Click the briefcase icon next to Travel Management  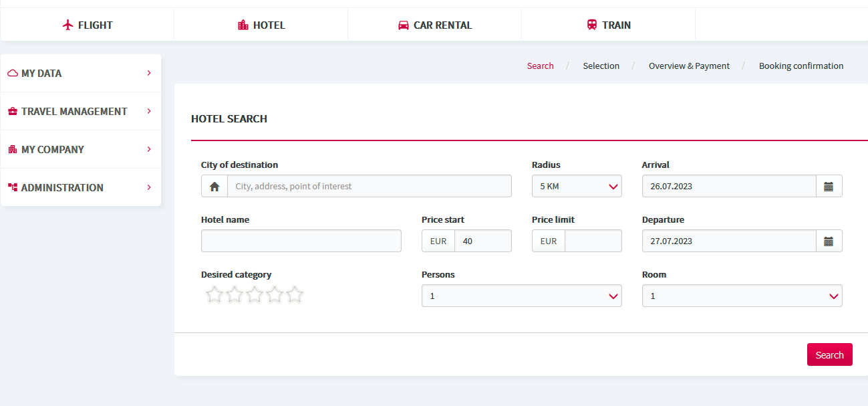coord(13,112)
